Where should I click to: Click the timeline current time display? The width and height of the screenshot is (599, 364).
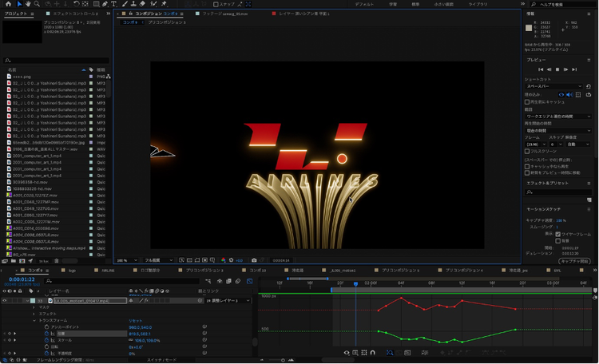[x=20, y=280]
